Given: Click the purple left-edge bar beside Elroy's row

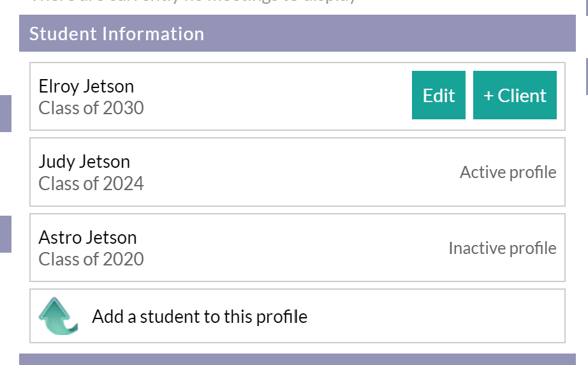Looking at the screenshot, I should tap(6, 114).
